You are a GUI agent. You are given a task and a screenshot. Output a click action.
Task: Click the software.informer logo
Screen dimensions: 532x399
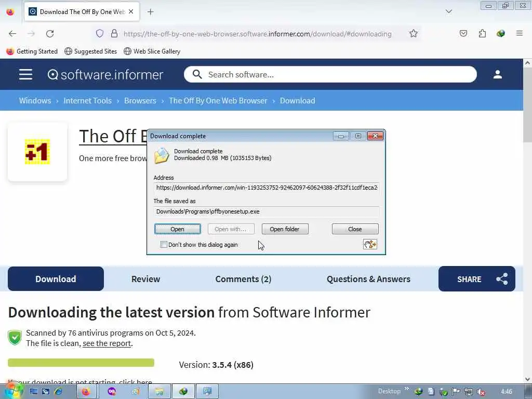point(105,74)
